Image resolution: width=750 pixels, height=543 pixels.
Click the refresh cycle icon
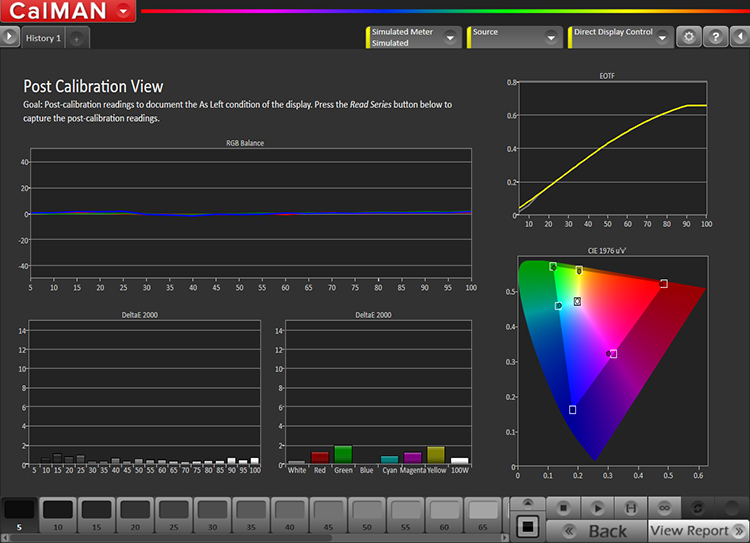[698, 507]
